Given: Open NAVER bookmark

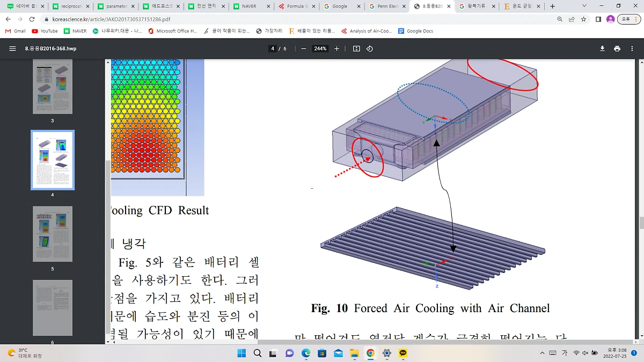Looking at the screenshot, I should pyautogui.click(x=75, y=31).
